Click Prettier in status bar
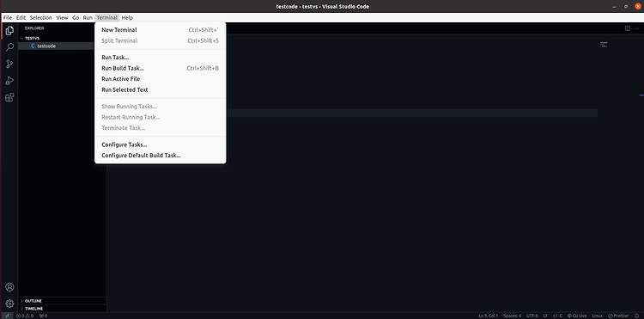The width and height of the screenshot is (644, 319). click(618, 316)
